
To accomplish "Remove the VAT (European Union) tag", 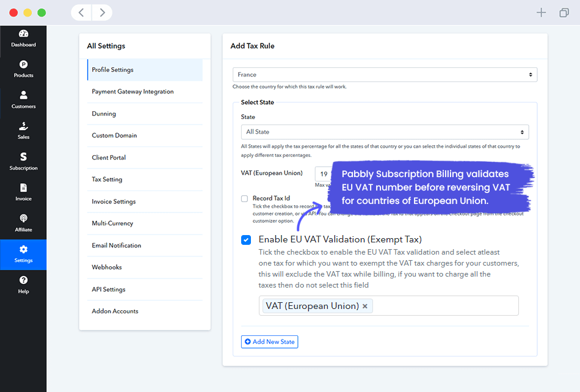I will (x=365, y=306).
